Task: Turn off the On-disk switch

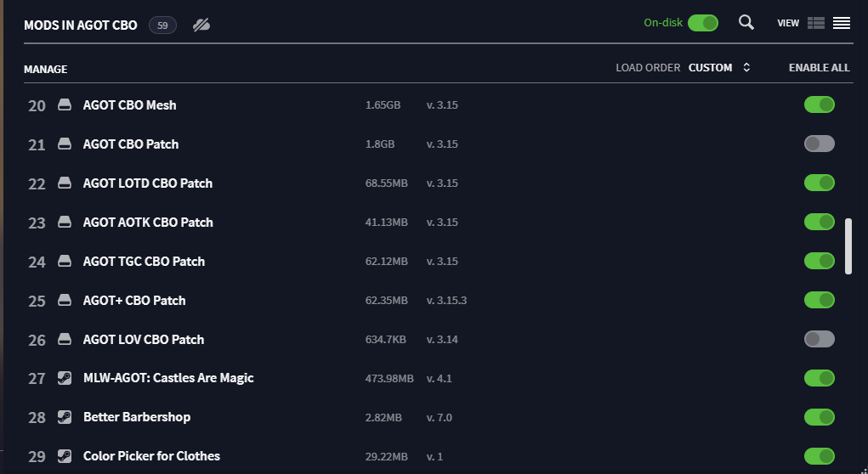Action: [x=703, y=23]
